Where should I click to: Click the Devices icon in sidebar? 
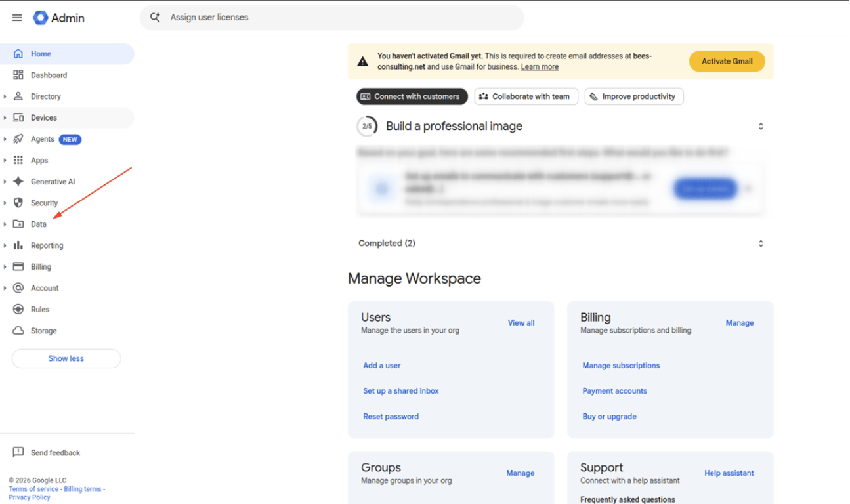[18, 117]
